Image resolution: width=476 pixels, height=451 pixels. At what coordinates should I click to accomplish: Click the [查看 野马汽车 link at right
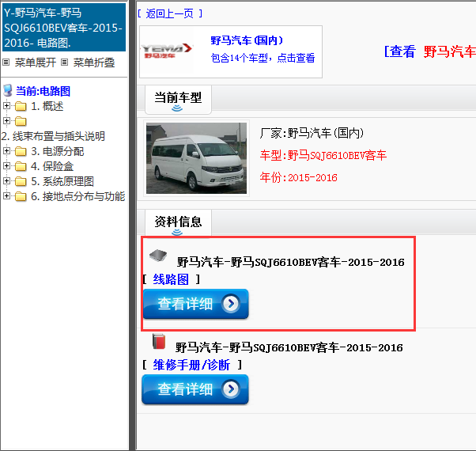point(430,51)
